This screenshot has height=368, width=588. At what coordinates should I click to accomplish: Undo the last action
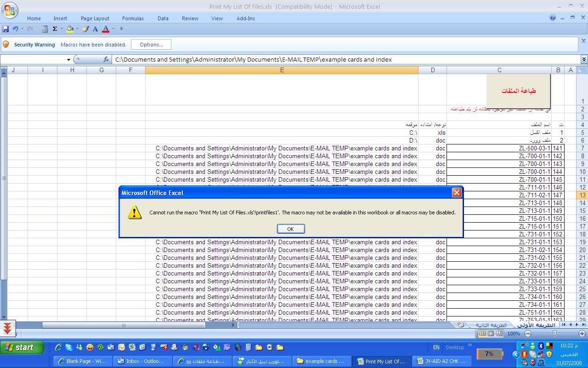[15, 29]
